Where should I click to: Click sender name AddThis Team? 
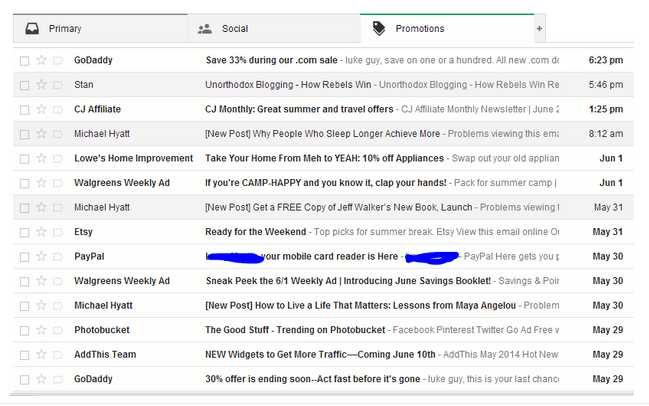105,354
